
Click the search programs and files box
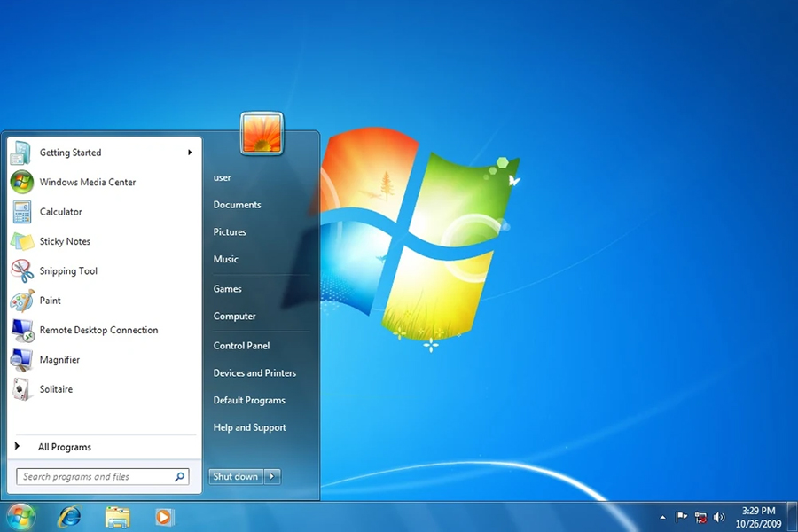98,476
